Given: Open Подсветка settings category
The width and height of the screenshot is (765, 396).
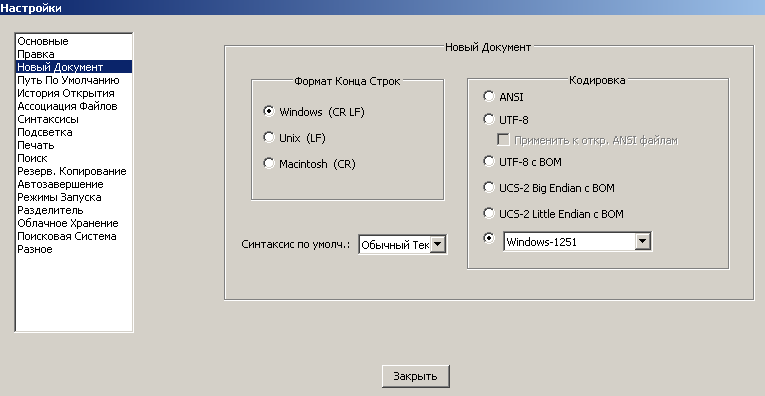Looking at the screenshot, I should (74, 132).
